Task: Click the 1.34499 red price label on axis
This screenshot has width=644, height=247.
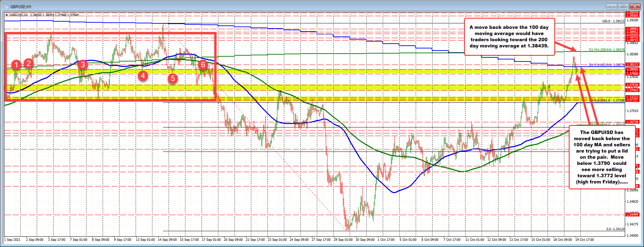Action: (x=632, y=215)
